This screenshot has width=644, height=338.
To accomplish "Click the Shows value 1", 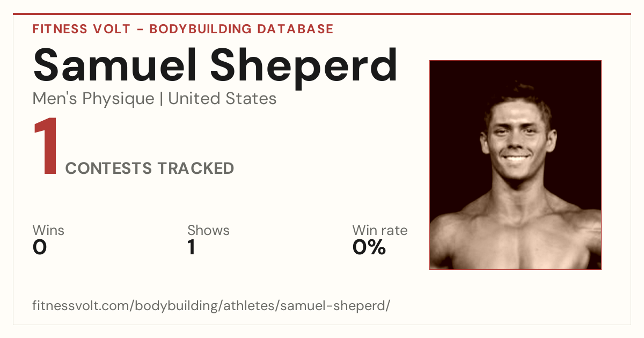I will [x=192, y=247].
